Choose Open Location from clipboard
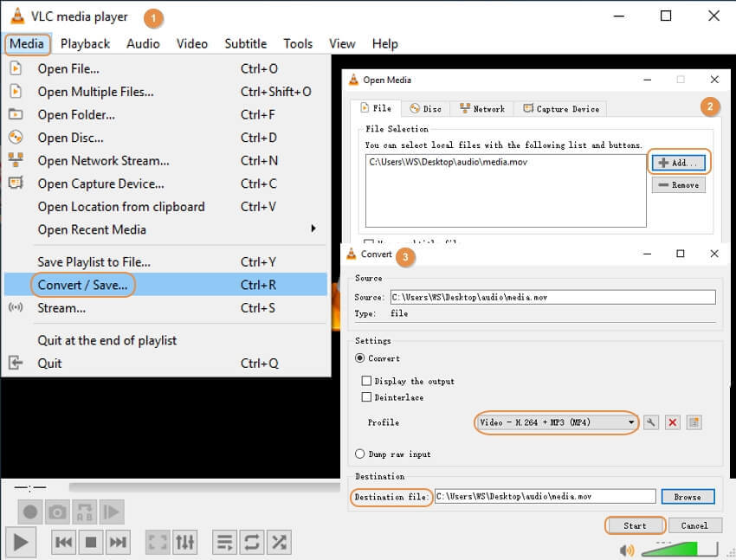736x560 pixels. (x=165, y=207)
